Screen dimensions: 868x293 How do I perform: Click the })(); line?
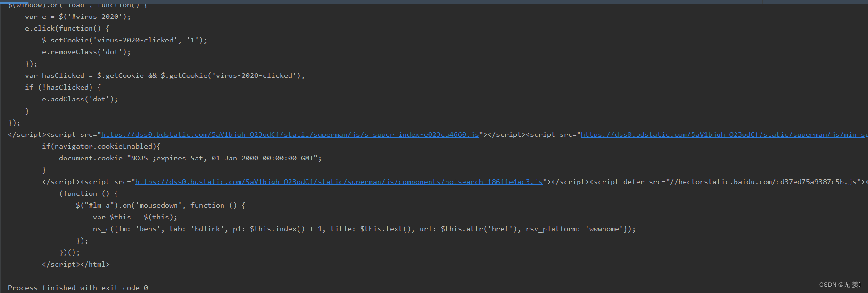tap(69, 252)
